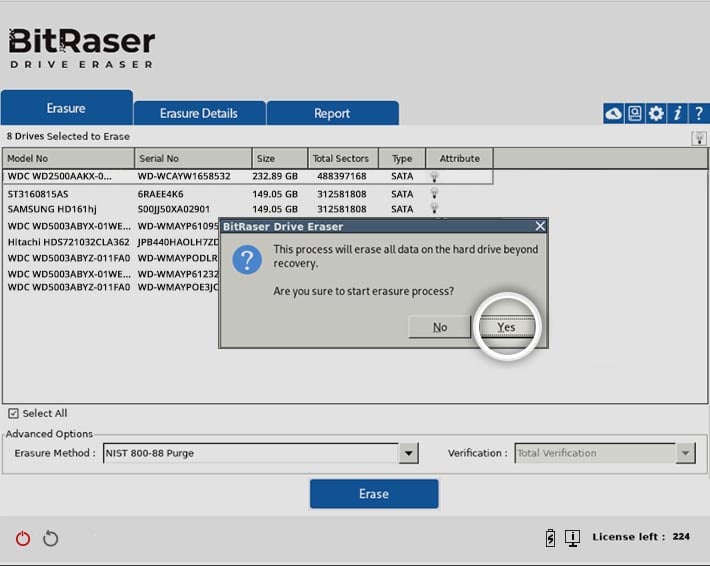Select the SAMSUNG HD161hj drive row
This screenshot has height=566, width=710.
coord(248,209)
